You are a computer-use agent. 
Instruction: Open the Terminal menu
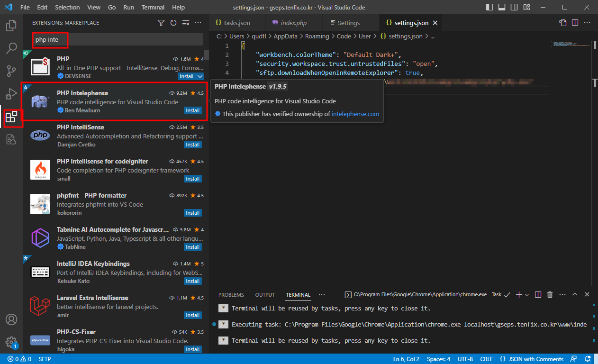coord(153,8)
